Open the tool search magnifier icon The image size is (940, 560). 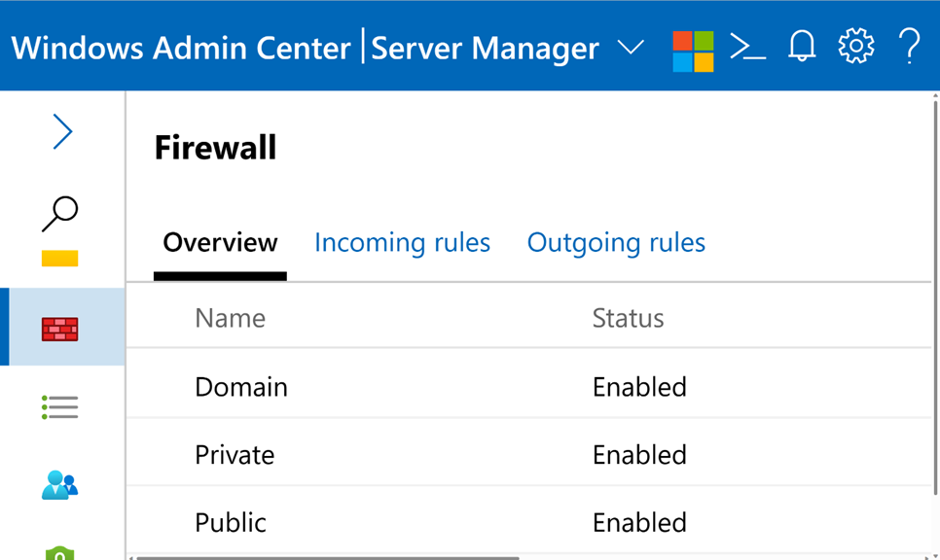tap(60, 213)
